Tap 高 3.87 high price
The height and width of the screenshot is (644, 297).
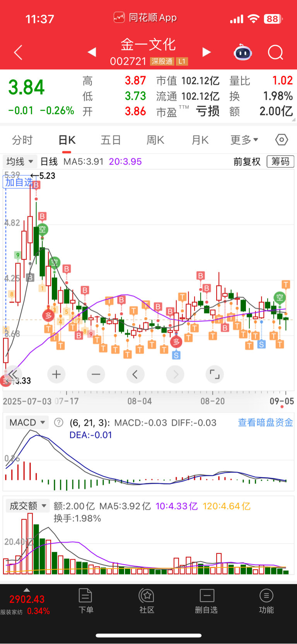(135, 81)
